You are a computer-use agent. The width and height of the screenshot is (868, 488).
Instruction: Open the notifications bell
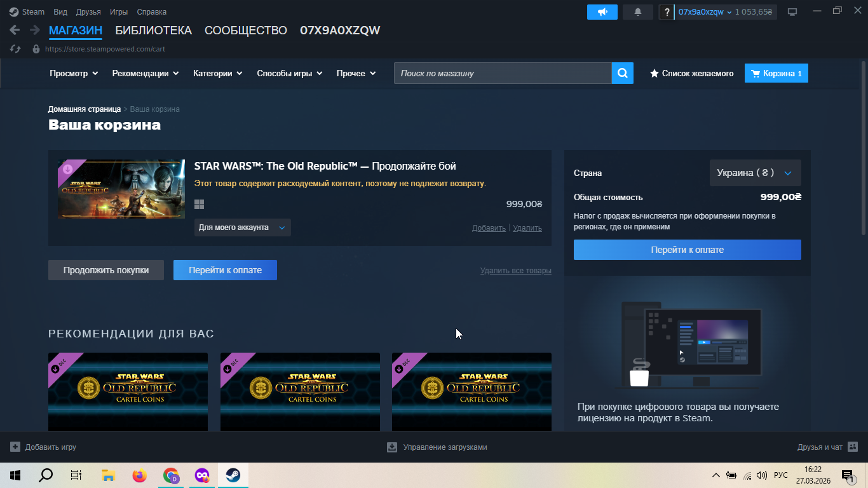coord(638,11)
